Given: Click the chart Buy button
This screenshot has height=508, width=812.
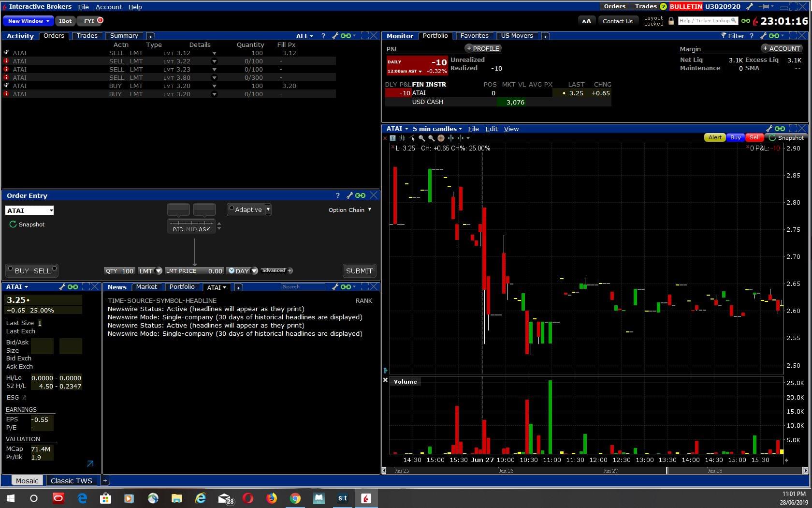Looking at the screenshot, I should [735, 138].
